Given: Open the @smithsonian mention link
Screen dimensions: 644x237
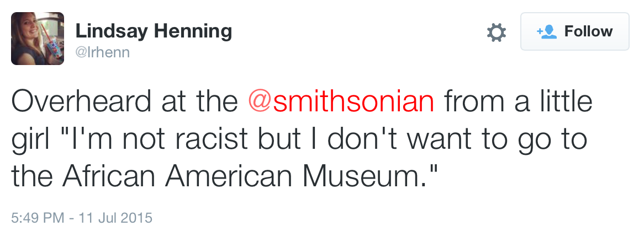Looking at the screenshot, I should click(x=341, y=101).
